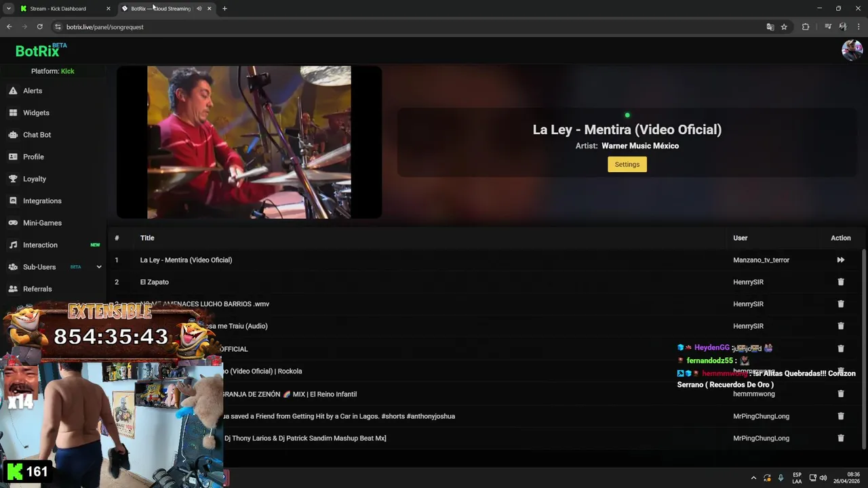Viewport: 868px width, 488px height.
Task: Close the Stream - Kick Dashboard tab
Action: point(108,9)
